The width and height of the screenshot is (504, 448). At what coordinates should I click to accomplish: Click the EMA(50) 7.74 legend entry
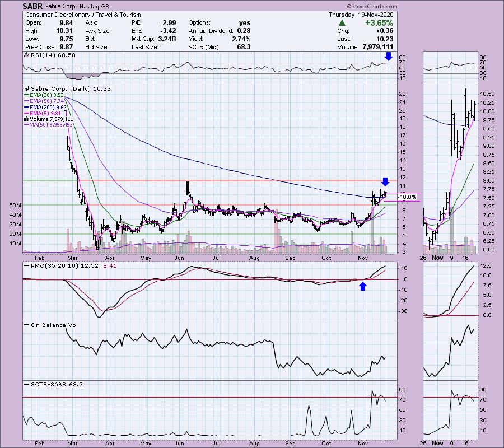point(46,101)
